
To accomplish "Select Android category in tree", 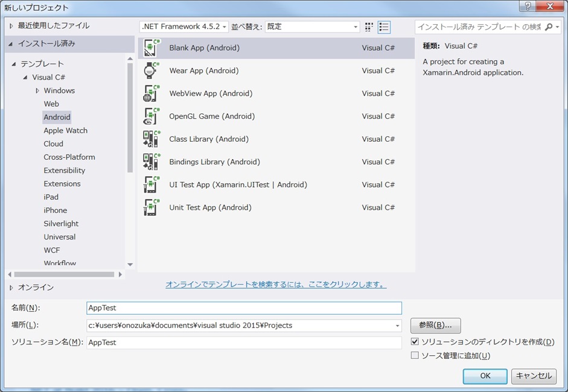I will pos(57,117).
